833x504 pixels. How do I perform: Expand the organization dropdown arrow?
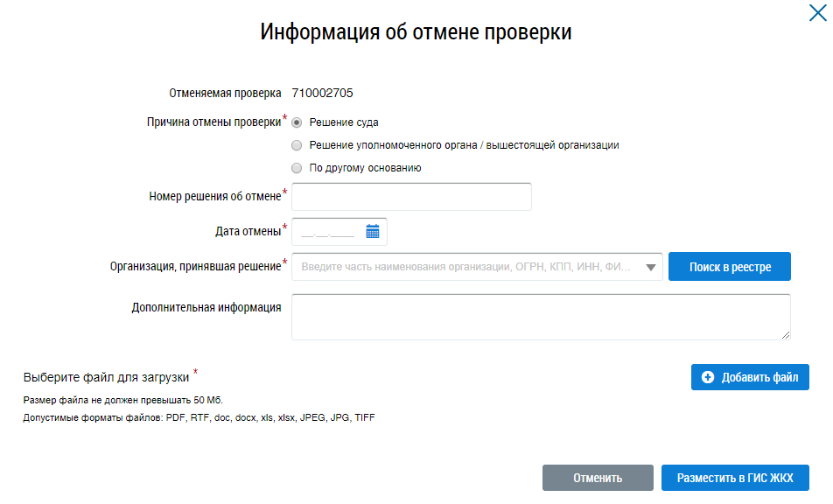point(651,268)
